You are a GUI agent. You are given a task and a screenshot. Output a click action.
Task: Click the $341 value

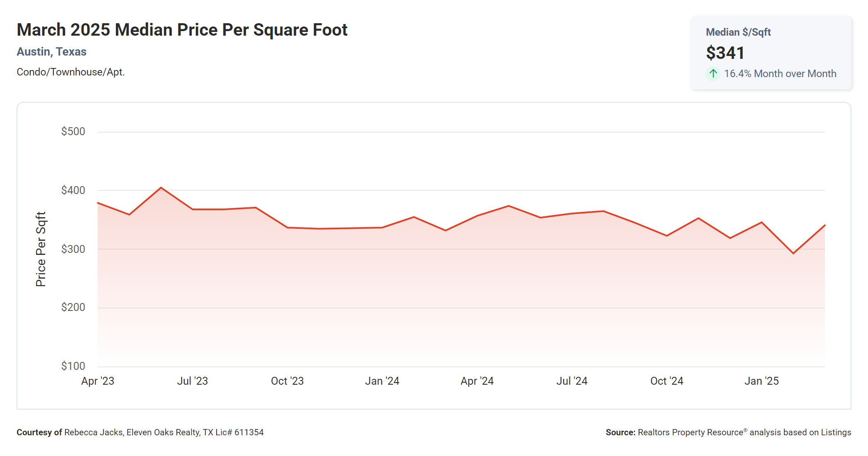(725, 53)
